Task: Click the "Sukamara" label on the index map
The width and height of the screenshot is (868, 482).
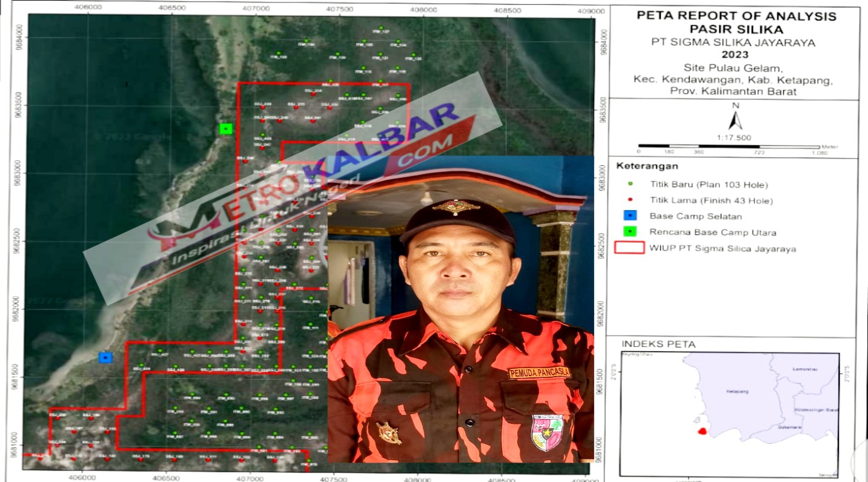Action: 790,428
